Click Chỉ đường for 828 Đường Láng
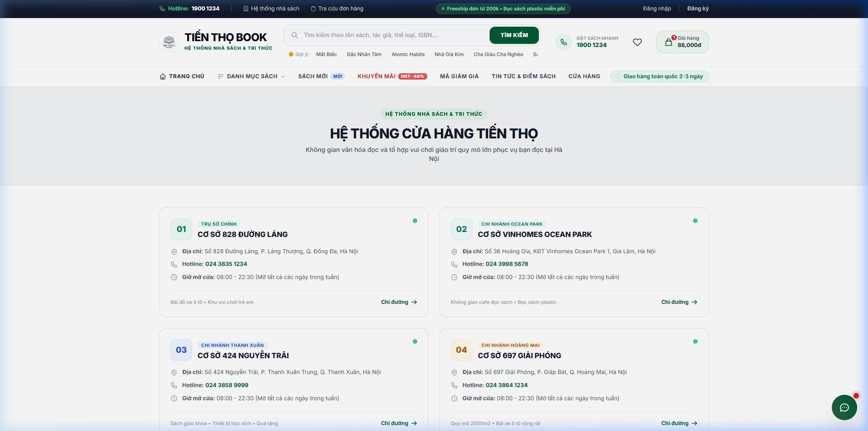This screenshot has width=868, height=431. coord(399,302)
